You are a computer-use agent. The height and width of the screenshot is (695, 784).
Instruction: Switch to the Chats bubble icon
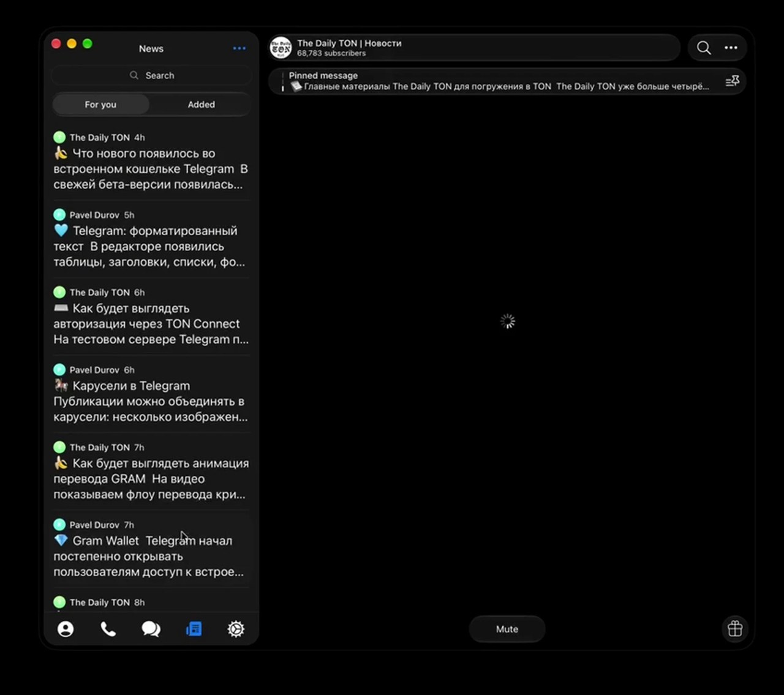click(x=151, y=629)
